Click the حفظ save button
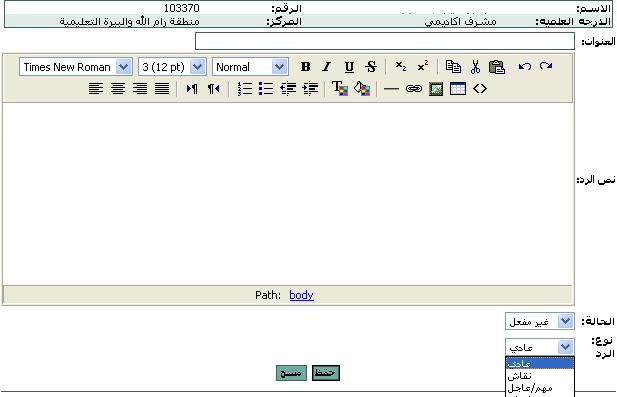Screen dimensions: 617x397 [x=326, y=373]
